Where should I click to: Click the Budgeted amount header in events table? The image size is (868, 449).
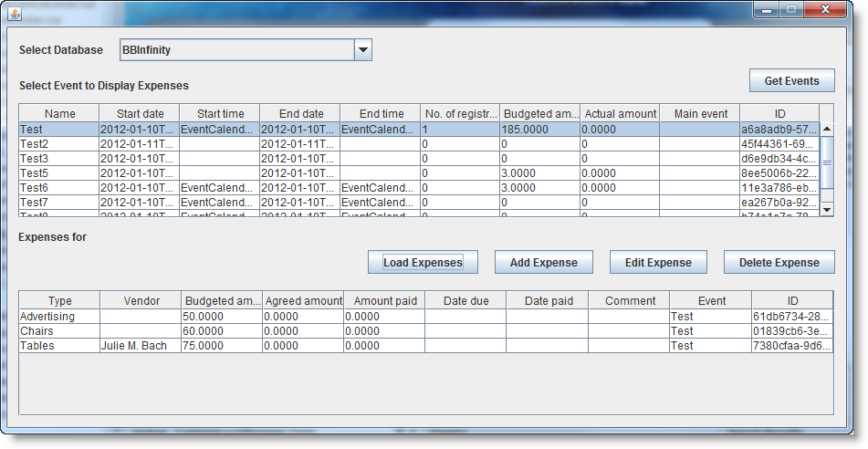[x=539, y=113]
